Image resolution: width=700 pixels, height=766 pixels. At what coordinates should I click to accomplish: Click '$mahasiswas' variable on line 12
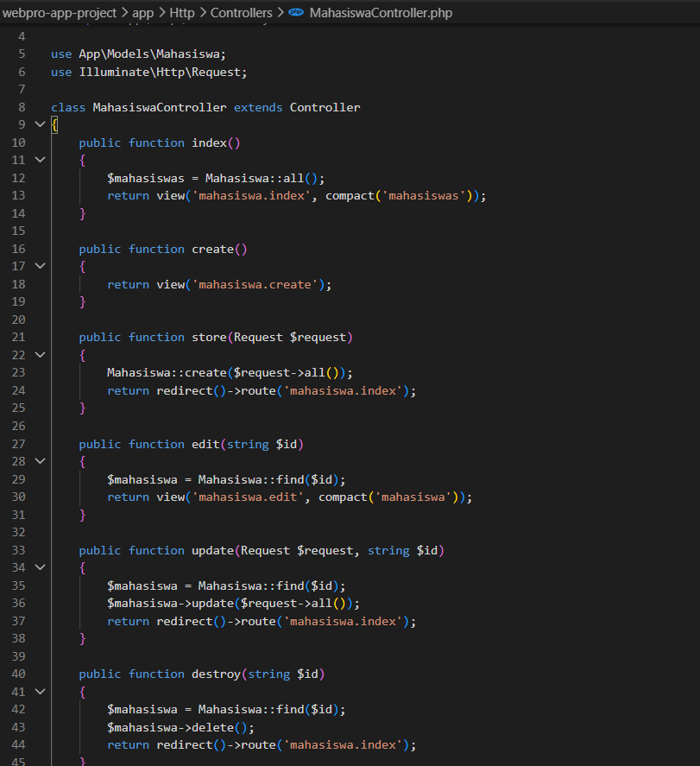146,178
